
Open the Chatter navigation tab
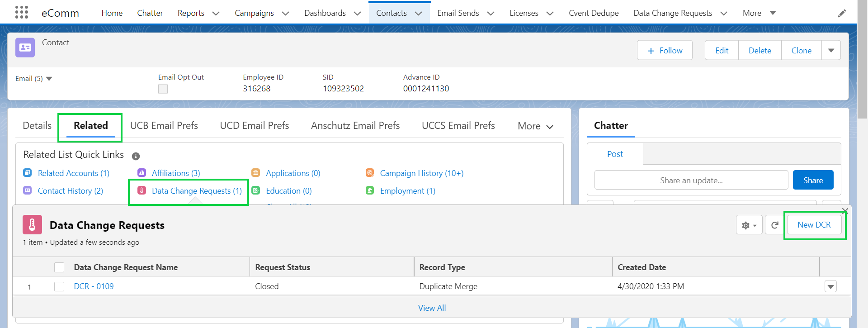pyautogui.click(x=150, y=13)
